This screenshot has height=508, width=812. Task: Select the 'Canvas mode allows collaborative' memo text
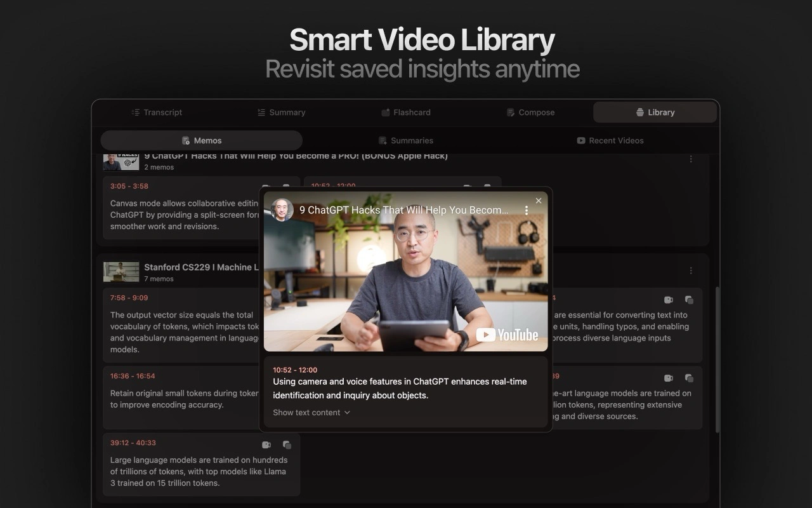pos(185,215)
